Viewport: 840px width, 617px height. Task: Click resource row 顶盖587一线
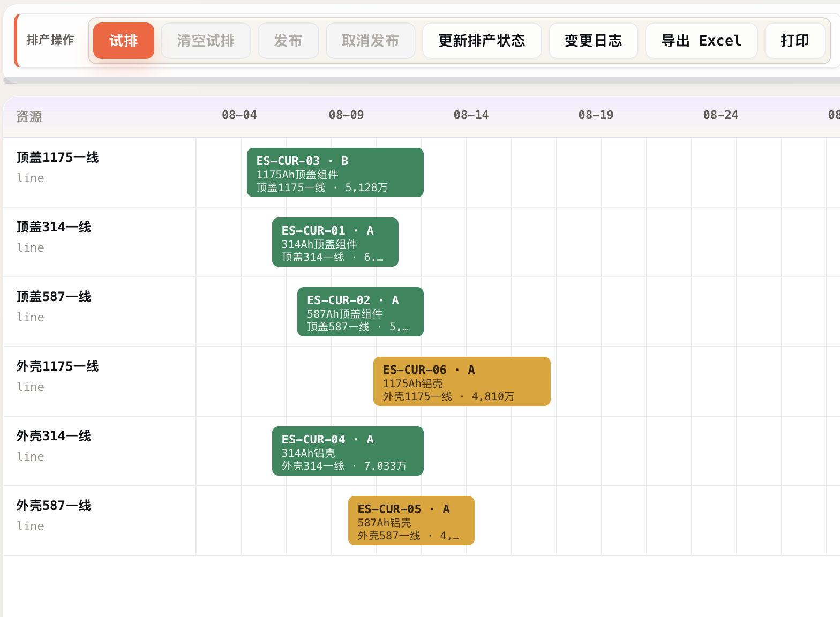pos(100,312)
